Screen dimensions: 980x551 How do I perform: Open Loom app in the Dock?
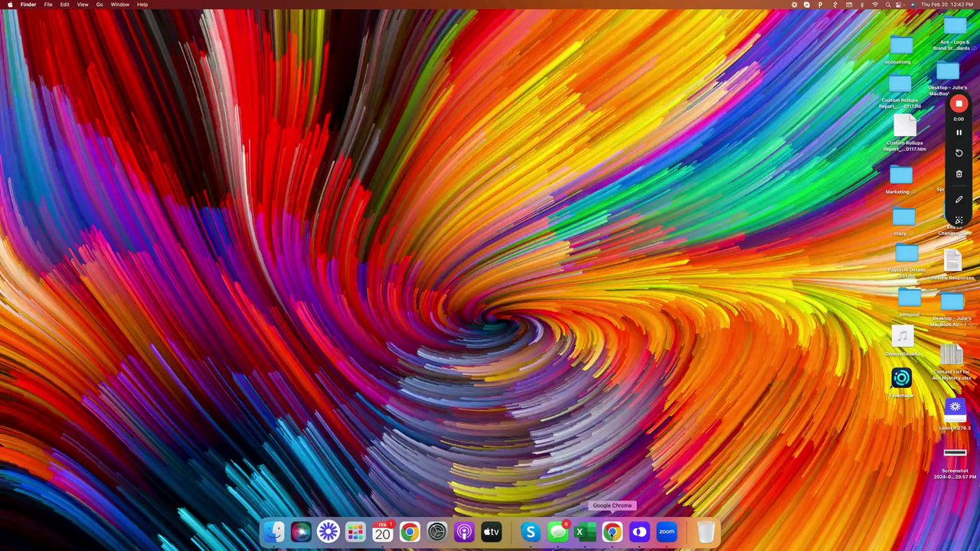[328, 531]
